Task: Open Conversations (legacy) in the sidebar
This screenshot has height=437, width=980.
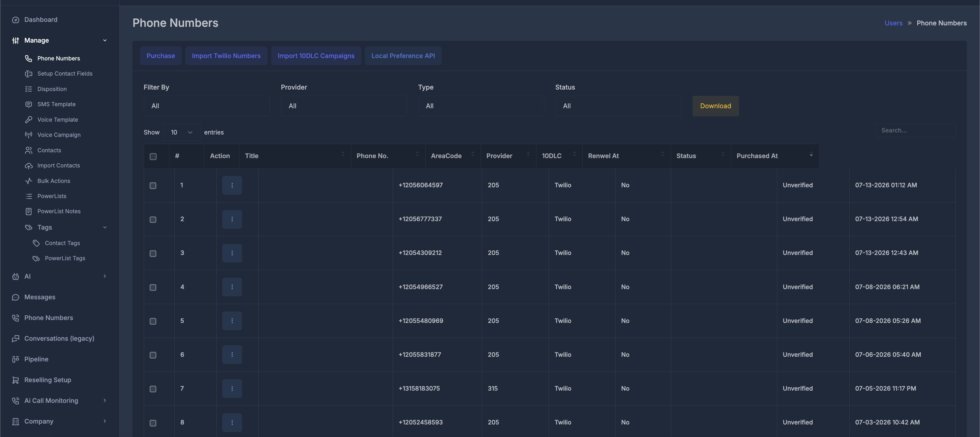Action: [59, 339]
